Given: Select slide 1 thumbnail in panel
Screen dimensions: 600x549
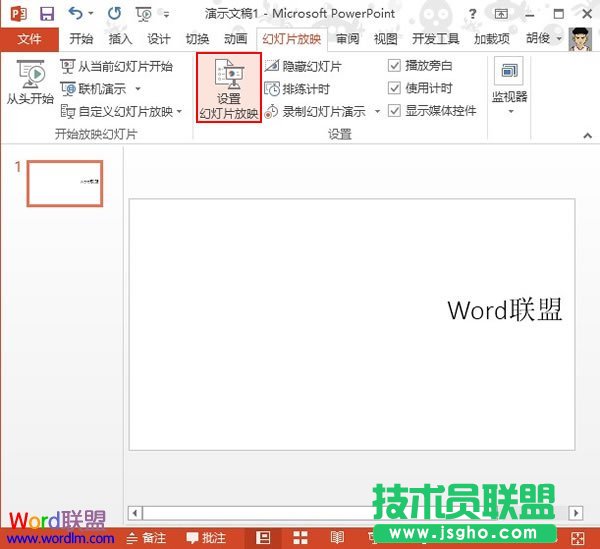Looking at the screenshot, I should [64, 183].
